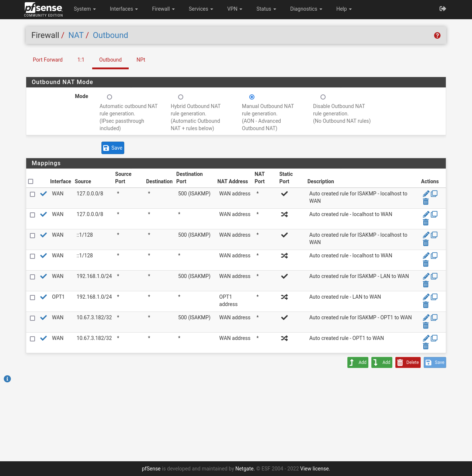Click the View license link
Image resolution: width=472 pixels, height=476 pixels.
315,469
